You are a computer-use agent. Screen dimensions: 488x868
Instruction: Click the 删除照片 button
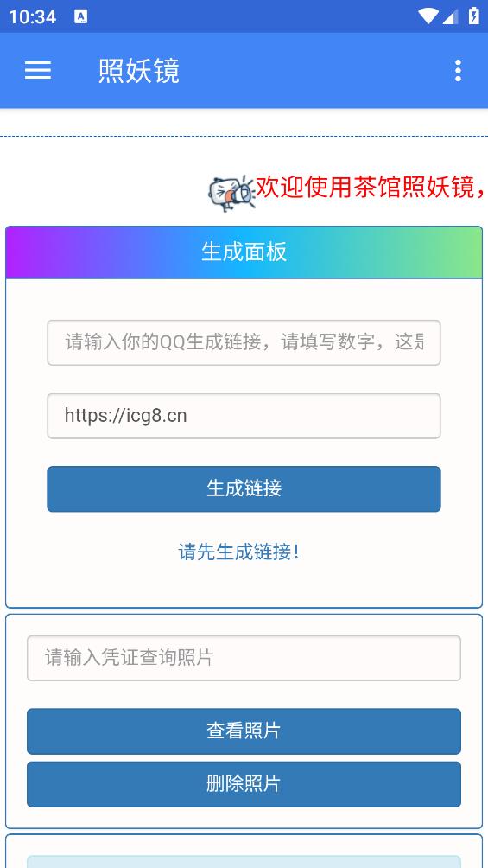(x=244, y=784)
